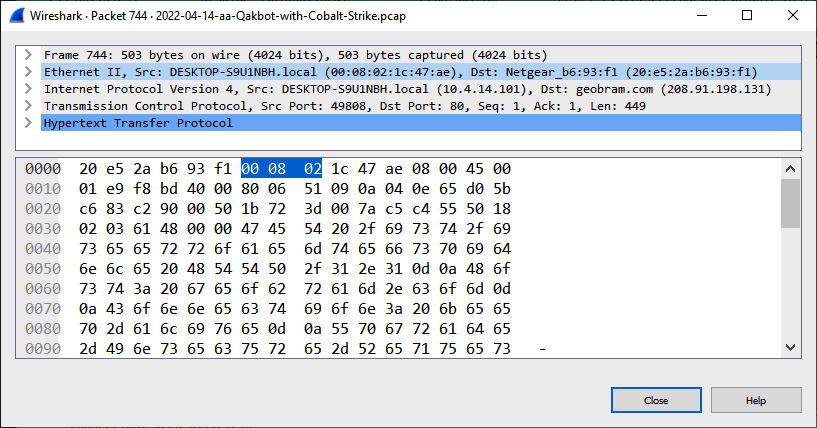The image size is (817, 428).
Task: Click hex byte 20 starting row 0000
Action: point(88,169)
